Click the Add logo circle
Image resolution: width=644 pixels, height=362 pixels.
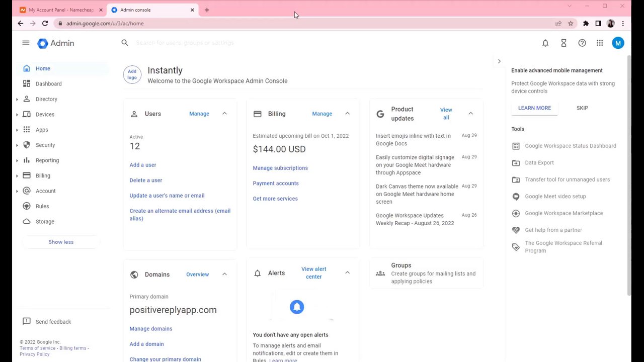132,75
